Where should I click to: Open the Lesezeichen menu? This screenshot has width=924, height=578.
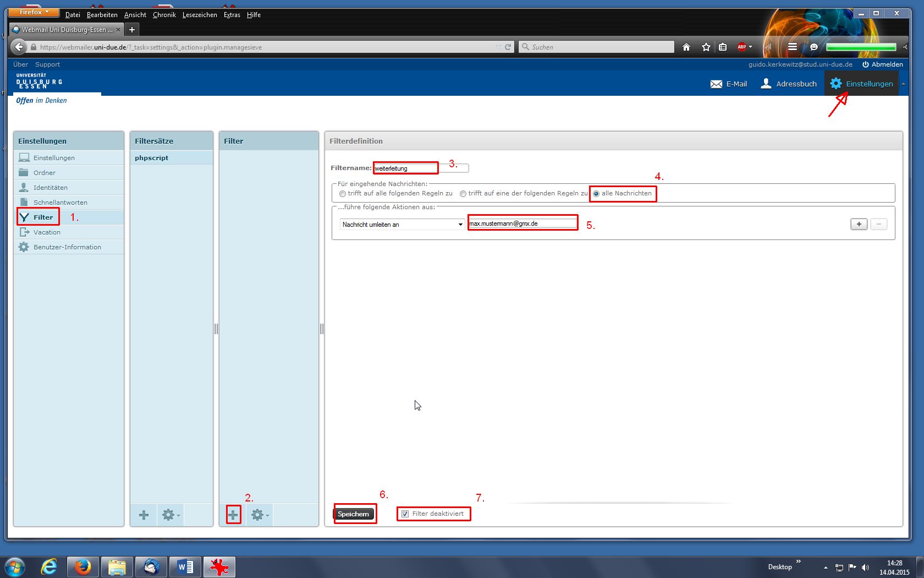(200, 15)
